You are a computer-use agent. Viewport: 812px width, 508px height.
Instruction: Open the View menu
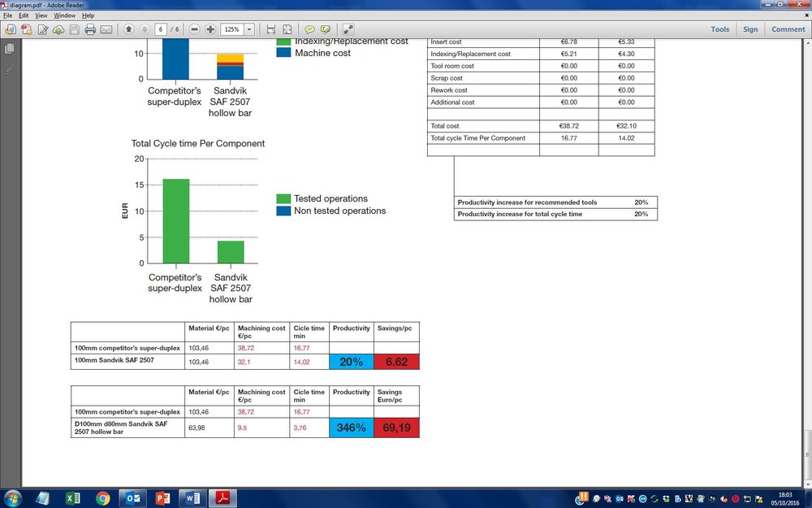click(x=41, y=15)
